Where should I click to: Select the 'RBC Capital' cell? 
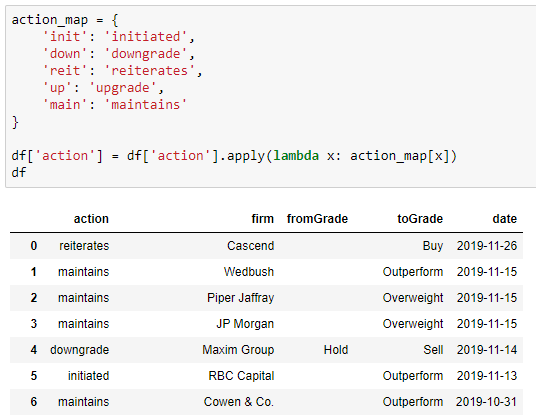point(241,376)
